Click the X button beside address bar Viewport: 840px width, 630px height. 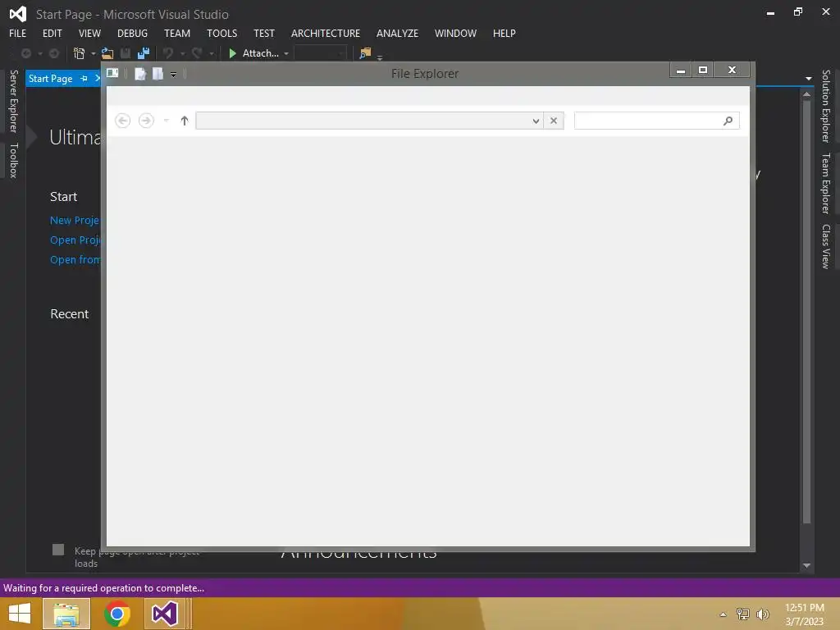point(554,121)
